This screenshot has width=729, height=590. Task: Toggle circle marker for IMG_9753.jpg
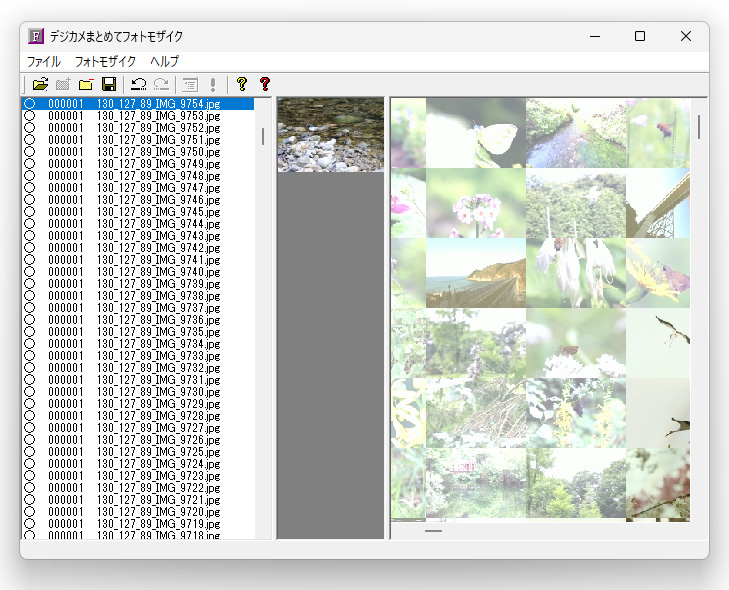[30, 116]
